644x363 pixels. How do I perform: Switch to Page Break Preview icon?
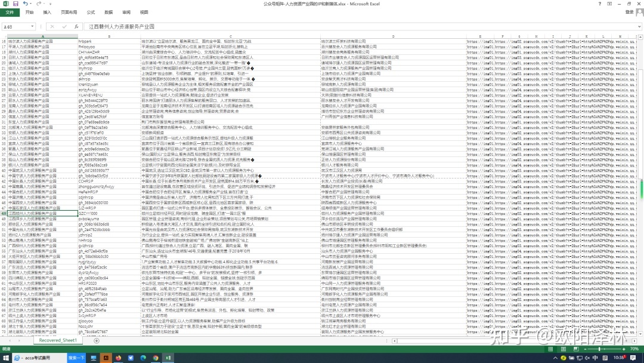pyautogui.click(x=576, y=349)
